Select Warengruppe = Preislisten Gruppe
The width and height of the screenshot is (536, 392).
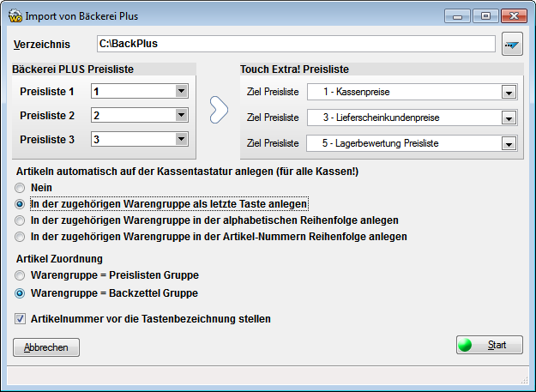tap(20, 275)
